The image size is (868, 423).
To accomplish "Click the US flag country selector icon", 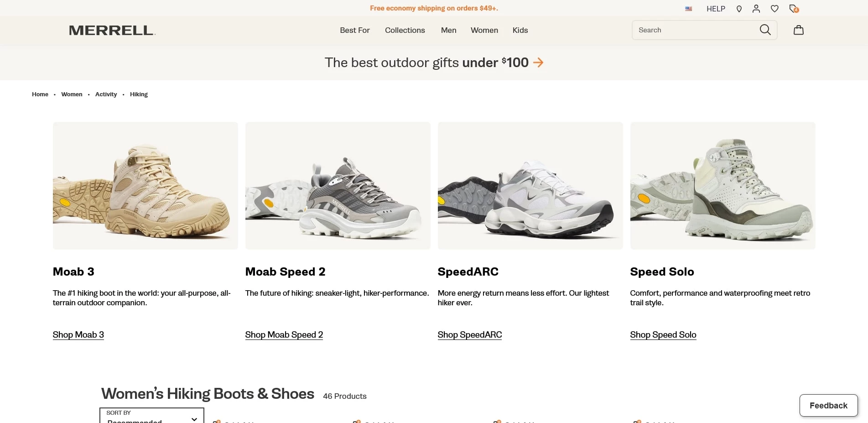I will click(x=688, y=8).
